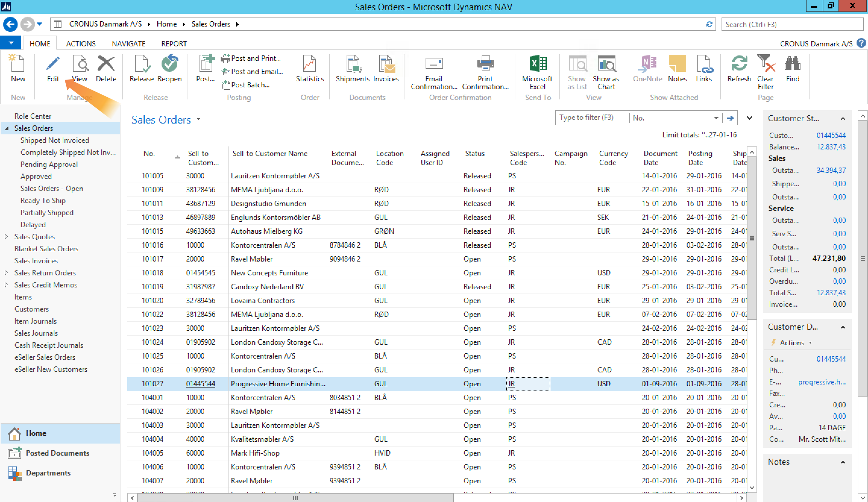The height and width of the screenshot is (502, 868).
Task: Open OneNote attachment
Action: (647, 68)
